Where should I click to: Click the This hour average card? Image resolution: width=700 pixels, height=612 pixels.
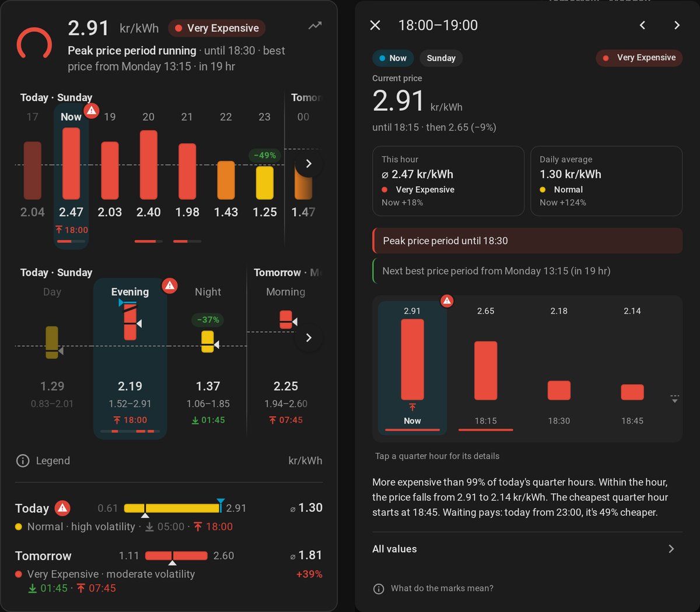[448, 181]
